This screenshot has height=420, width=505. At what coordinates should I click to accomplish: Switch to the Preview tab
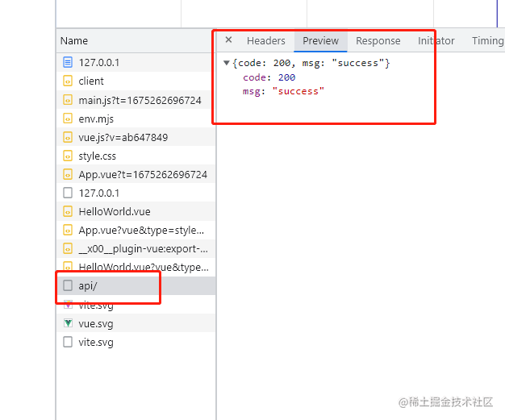point(320,41)
